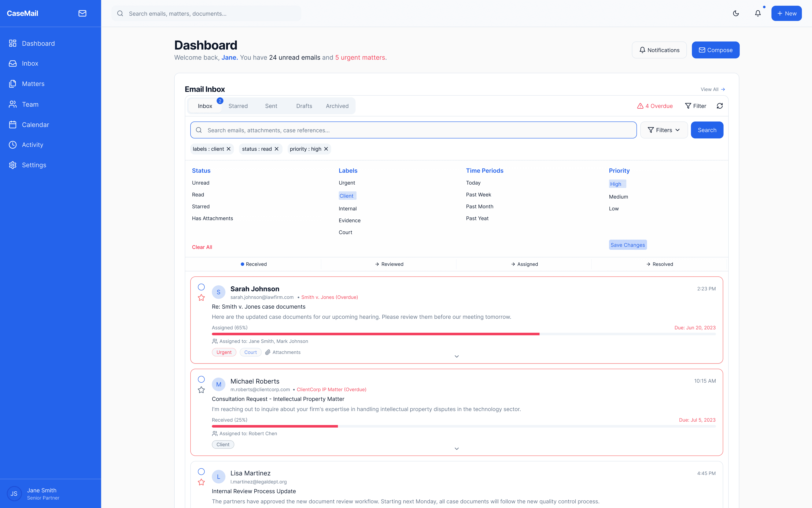812x508 pixels.
Task: Click the Compose button
Action: [x=715, y=50]
